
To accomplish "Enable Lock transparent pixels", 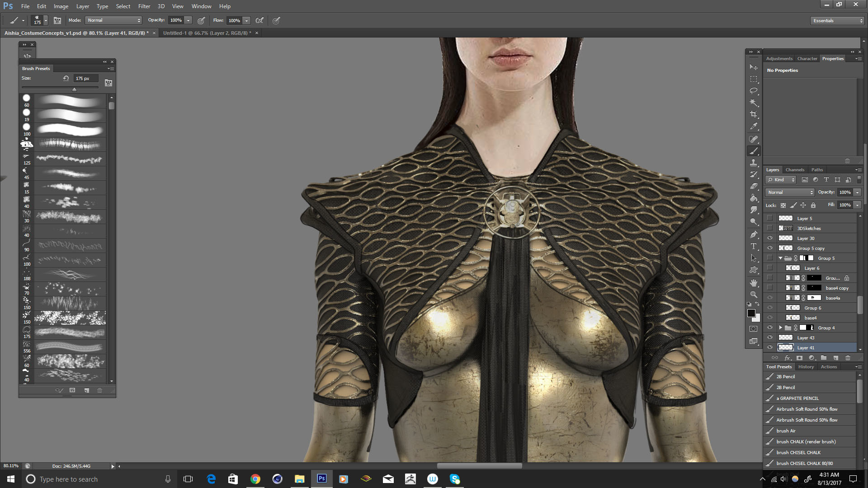I will 783,205.
